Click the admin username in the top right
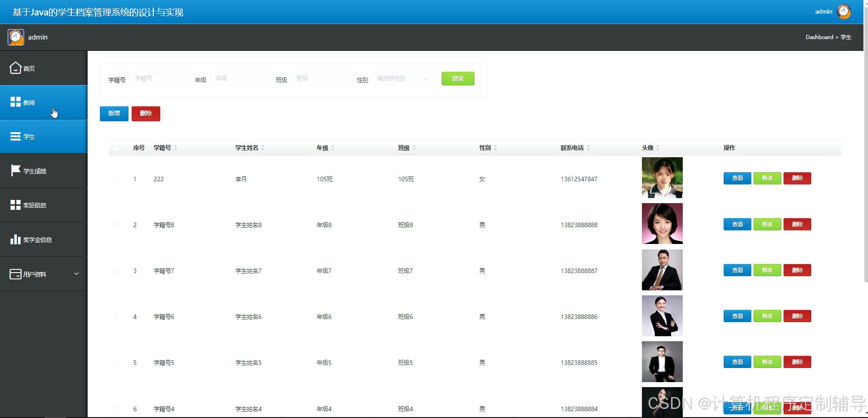Screen dimensions: 868x418 [x=824, y=12]
